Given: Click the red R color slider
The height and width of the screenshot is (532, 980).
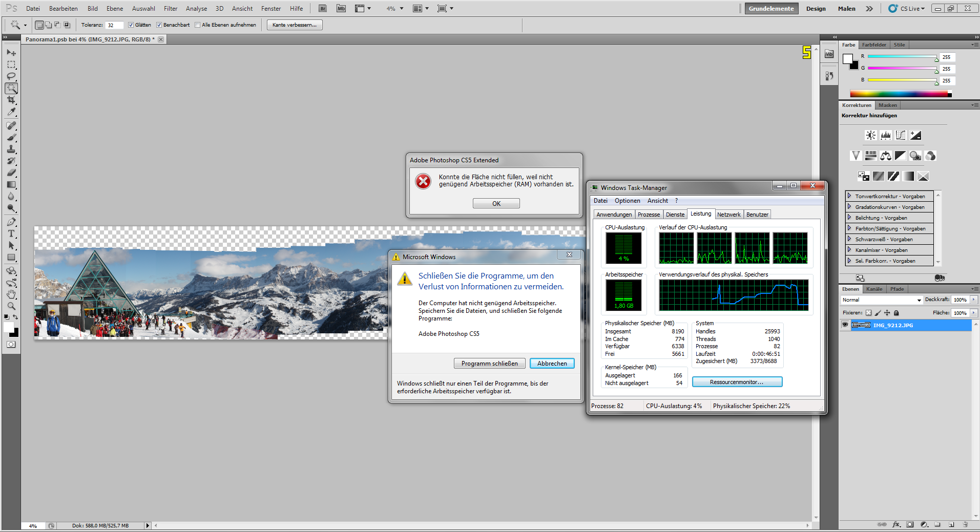Looking at the screenshot, I should point(902,56).
